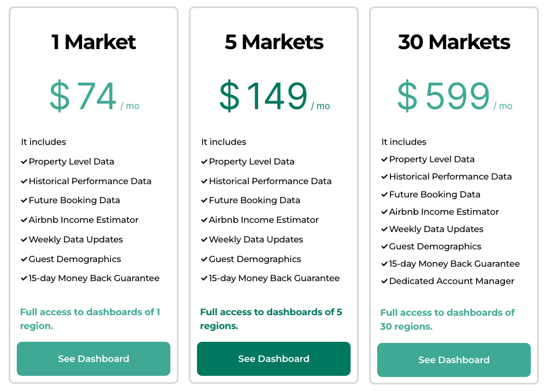Click 'Full access to dashboards of 1 region' text
Image resolution: width=547 pixels, height=392 pixels.
click(90, 319)
